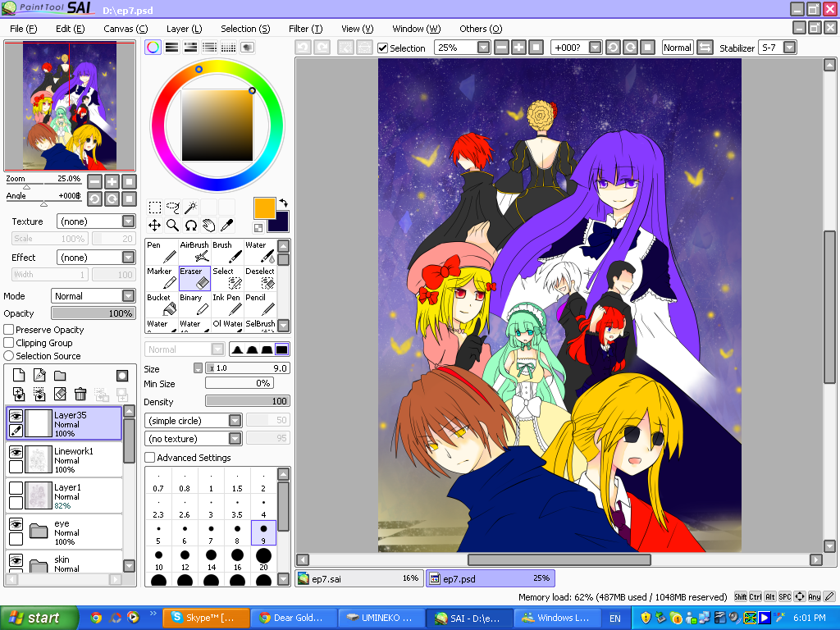Check Advanced Settings checkbox
840x630 pixels.
coord(150,458)
